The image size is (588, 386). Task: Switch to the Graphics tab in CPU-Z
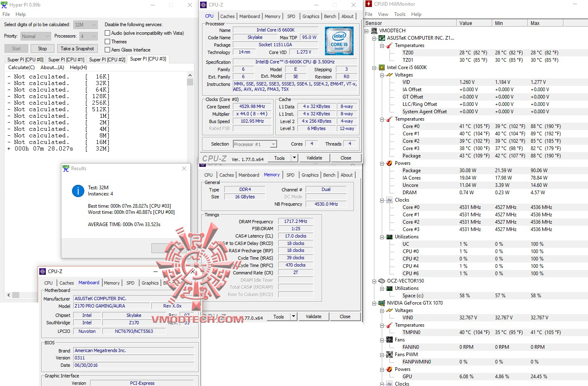click(311, 16)
